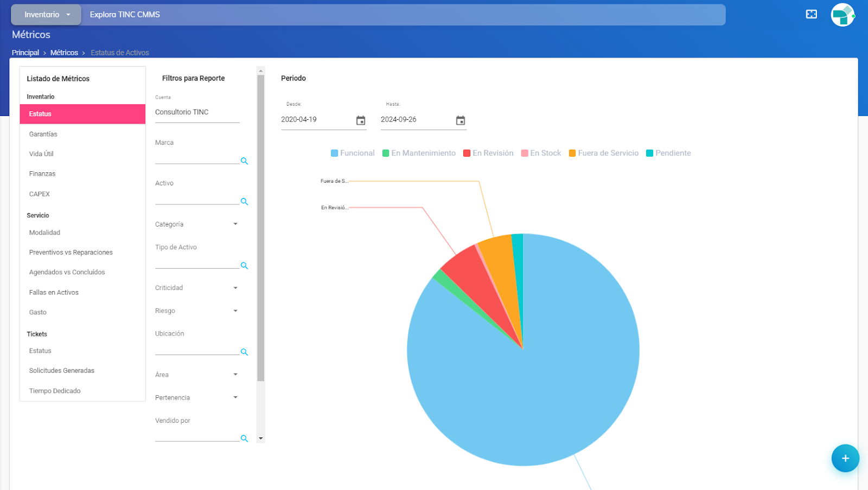This screenshot has height=490, width=868.
Task: Toggle Funcional series in chart legend
Action: click(x=353, y=153)
